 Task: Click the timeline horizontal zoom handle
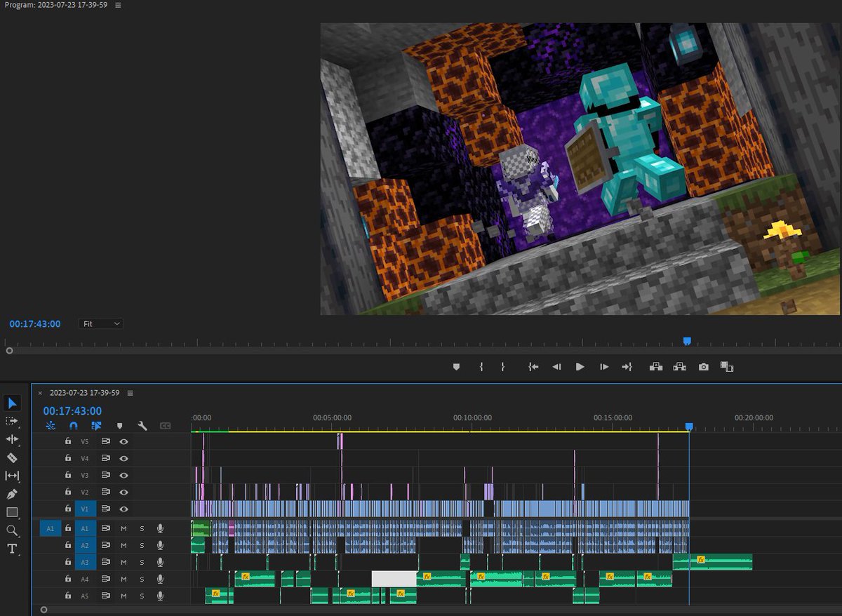click(x=44, y=610)
